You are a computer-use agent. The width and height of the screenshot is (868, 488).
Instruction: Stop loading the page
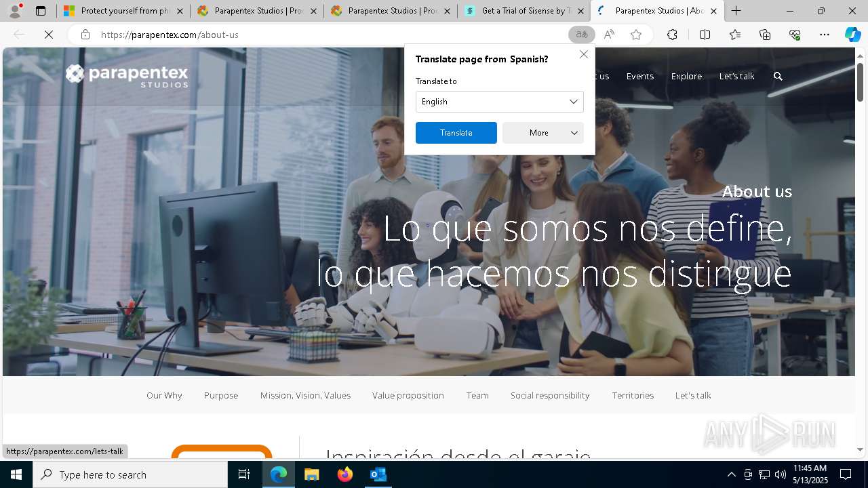[x=49, y=35]
